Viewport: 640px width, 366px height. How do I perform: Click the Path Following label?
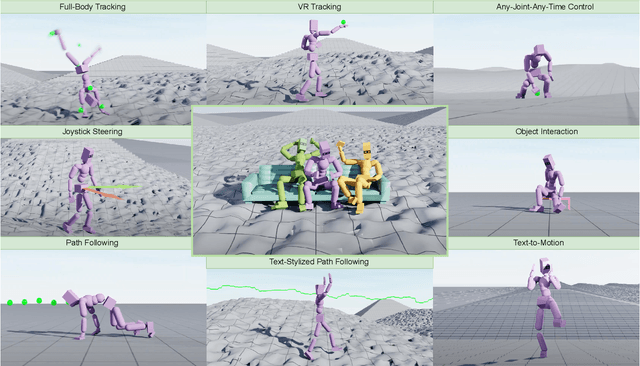(92, 243)
